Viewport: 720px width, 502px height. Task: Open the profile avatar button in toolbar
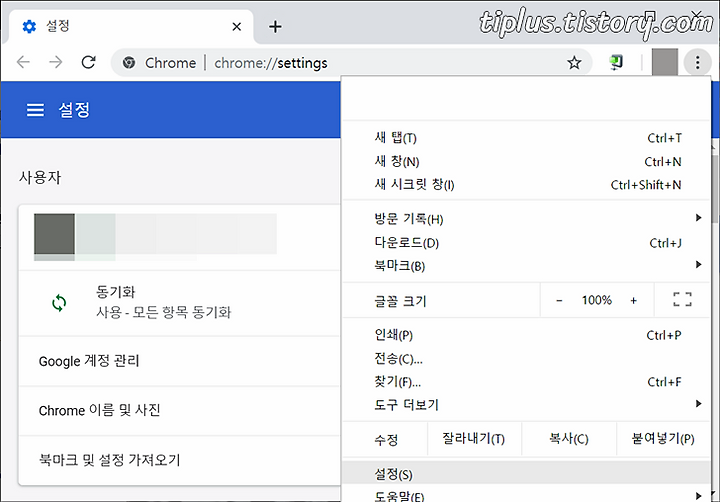(x=664, y=62)
